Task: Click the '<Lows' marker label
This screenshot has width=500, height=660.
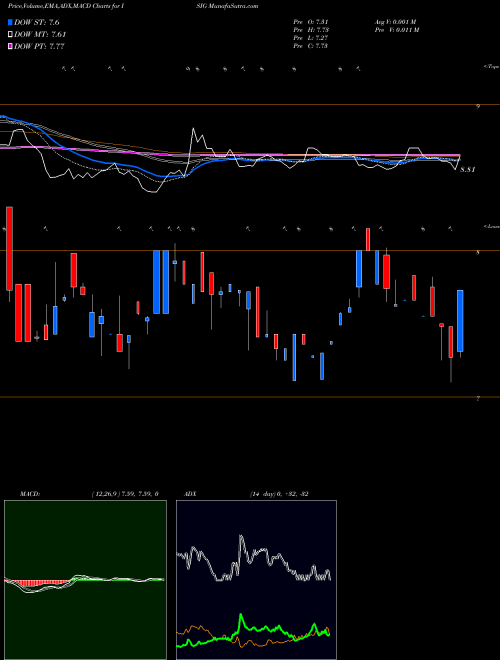Action: 491,226
